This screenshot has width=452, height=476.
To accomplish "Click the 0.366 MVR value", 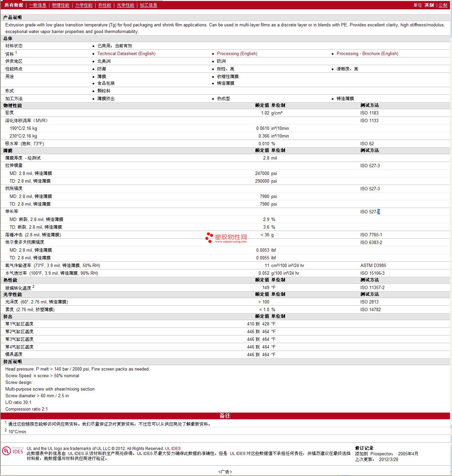I will [x=264, y=136].
